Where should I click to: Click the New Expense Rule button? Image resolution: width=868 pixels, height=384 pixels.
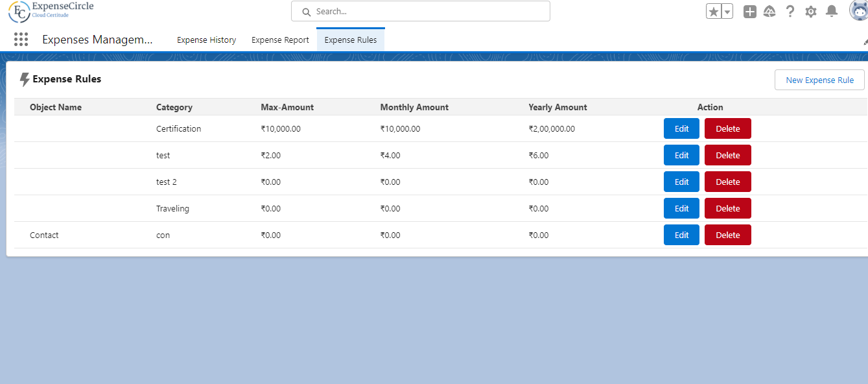pyautogui.click(x=819, y=80)
